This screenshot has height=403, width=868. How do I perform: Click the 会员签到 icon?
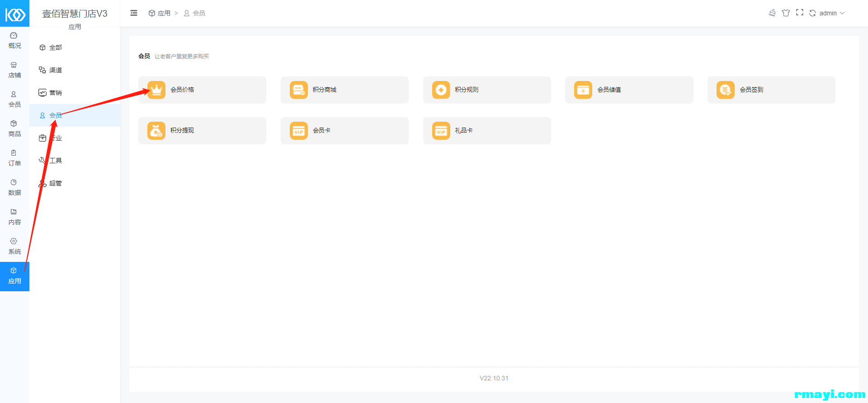[725, 90]
